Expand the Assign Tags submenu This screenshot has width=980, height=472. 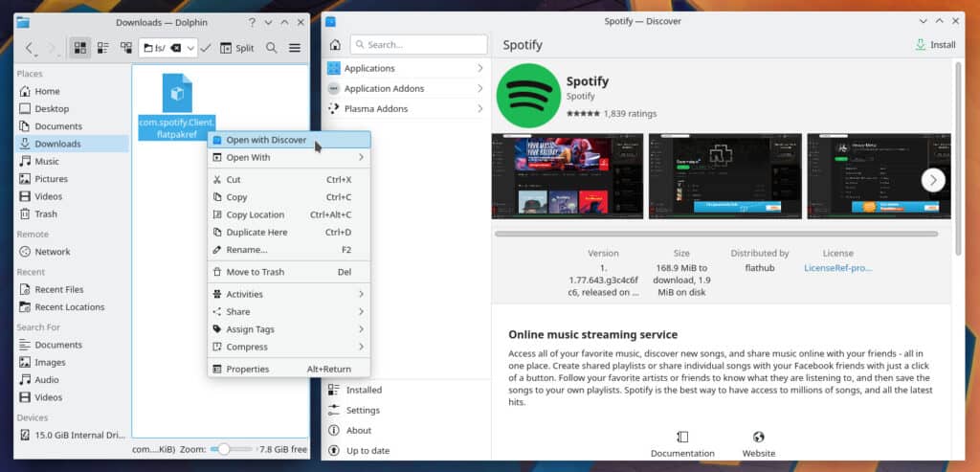[289, 329]
